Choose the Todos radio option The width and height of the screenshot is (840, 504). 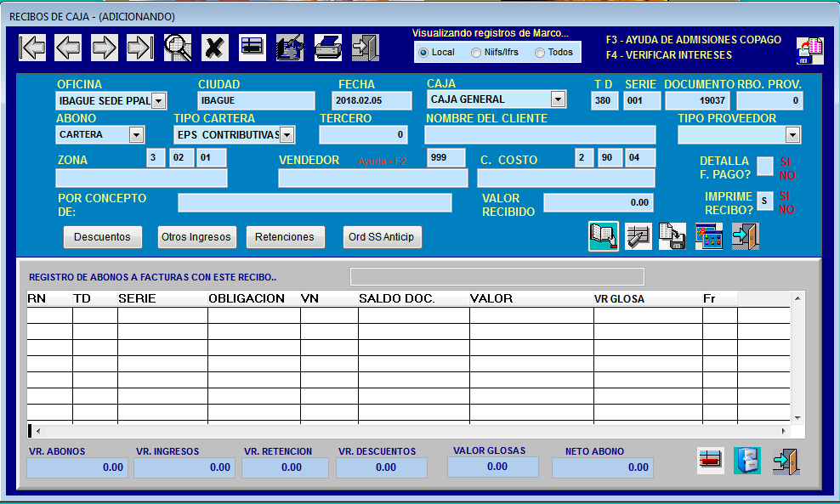click(x=540, y=53)
